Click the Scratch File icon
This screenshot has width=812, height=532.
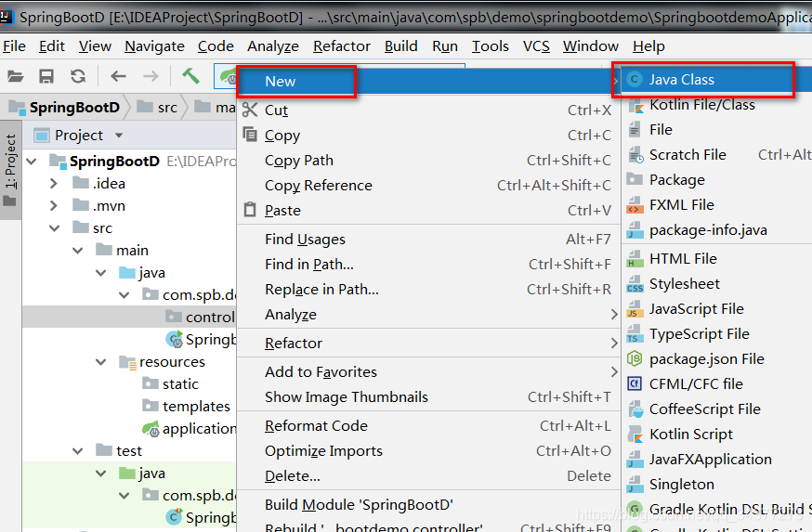tap(635, 155)
